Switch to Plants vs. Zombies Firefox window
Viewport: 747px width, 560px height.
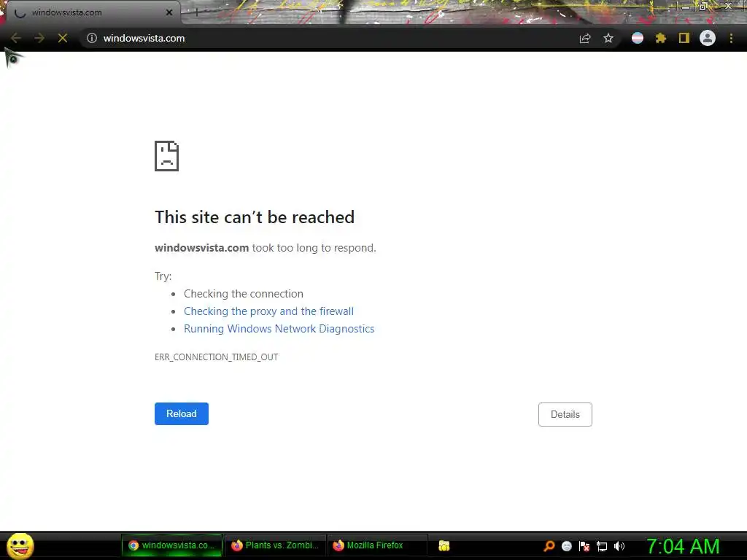275,545
